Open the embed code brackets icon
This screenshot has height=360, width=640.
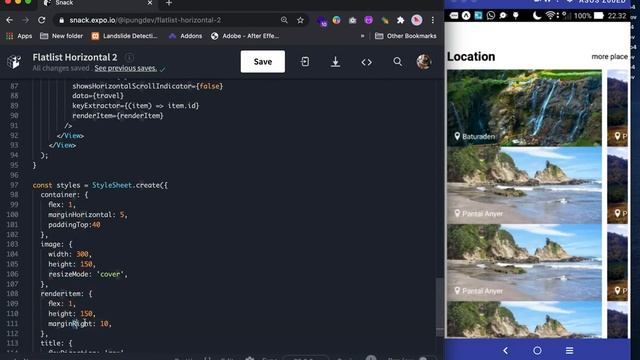[x=367, y=62]
